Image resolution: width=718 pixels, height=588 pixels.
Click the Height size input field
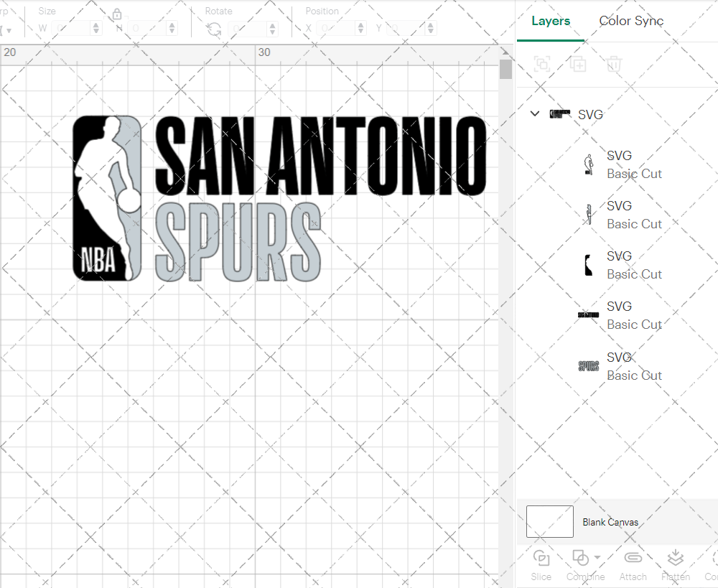click(x=148, y=29)
